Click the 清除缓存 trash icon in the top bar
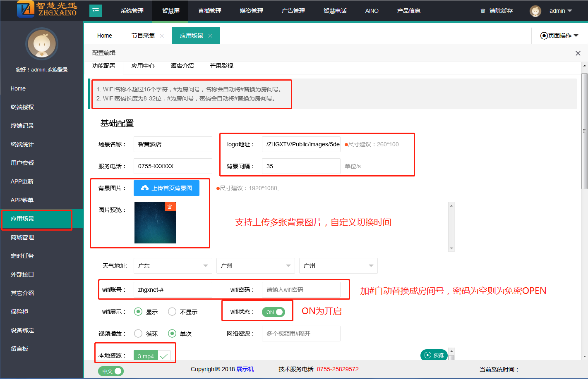 [x=482, y=11]
